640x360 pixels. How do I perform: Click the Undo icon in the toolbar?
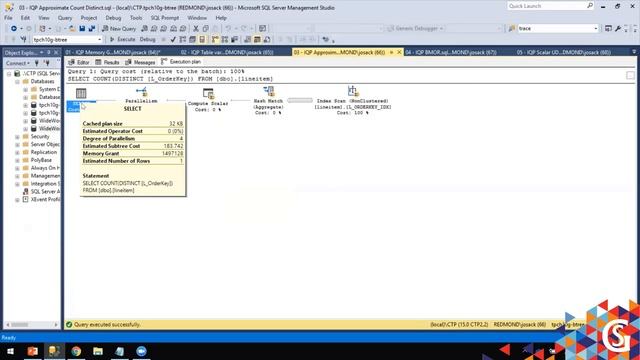pos(228,29)
